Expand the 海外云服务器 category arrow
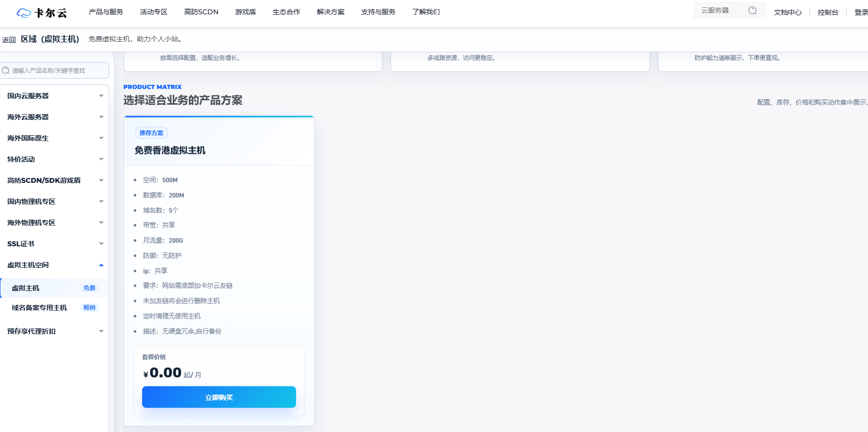 click(101, 117)
